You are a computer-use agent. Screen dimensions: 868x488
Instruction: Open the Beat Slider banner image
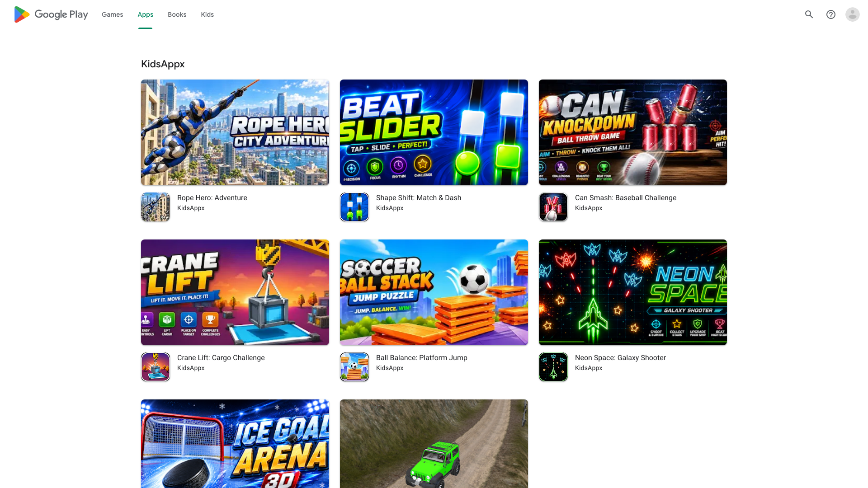[x=434, y=132]
